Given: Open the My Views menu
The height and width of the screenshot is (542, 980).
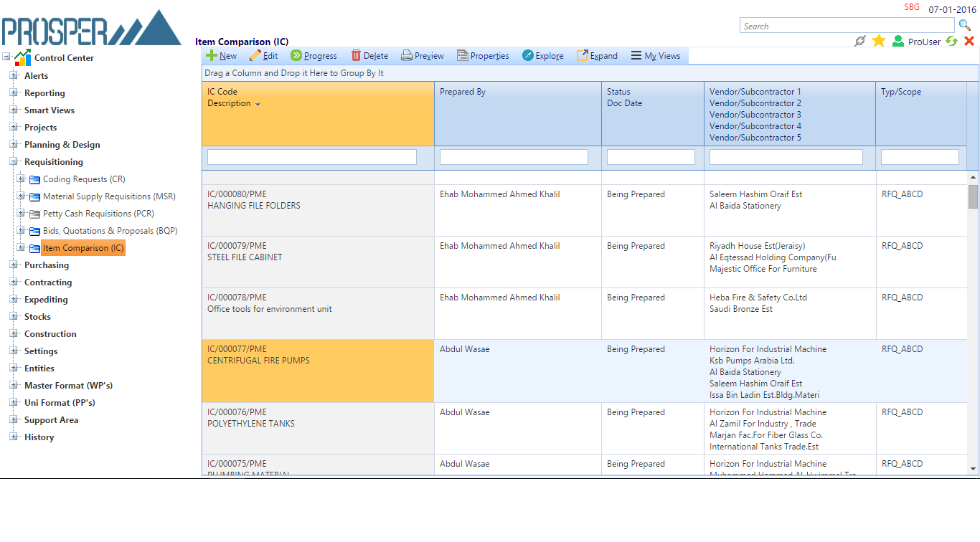Looking at the screenshot, I should pyautogui.click(x=656, y=56).
